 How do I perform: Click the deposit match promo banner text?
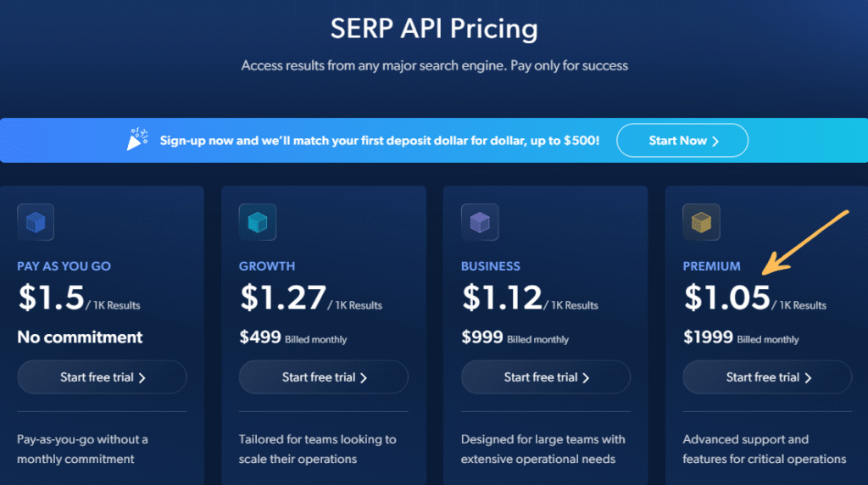(x=380, y=141)
